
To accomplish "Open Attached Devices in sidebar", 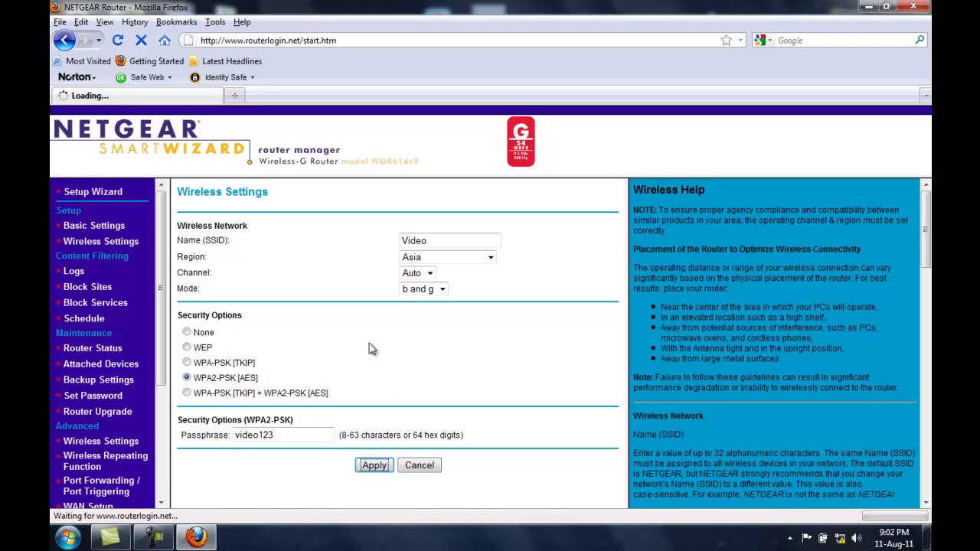I will click(100, 364).
